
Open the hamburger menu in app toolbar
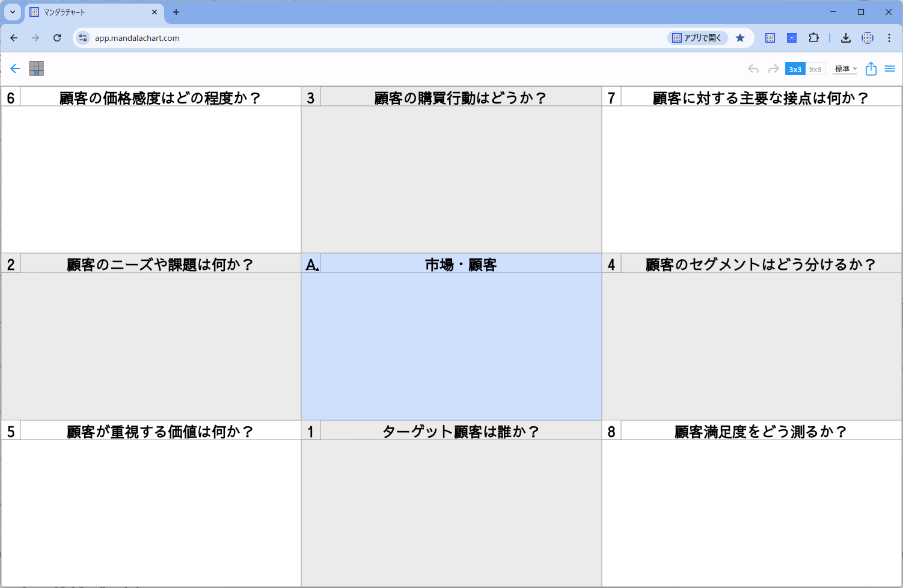click(890, 69)
